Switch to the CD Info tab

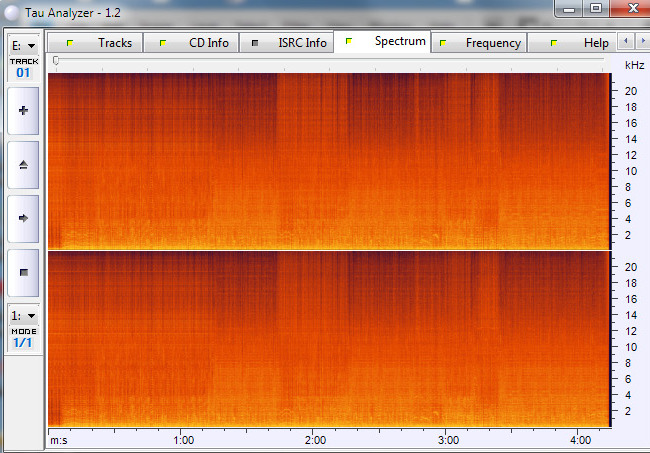click(191, 43)
